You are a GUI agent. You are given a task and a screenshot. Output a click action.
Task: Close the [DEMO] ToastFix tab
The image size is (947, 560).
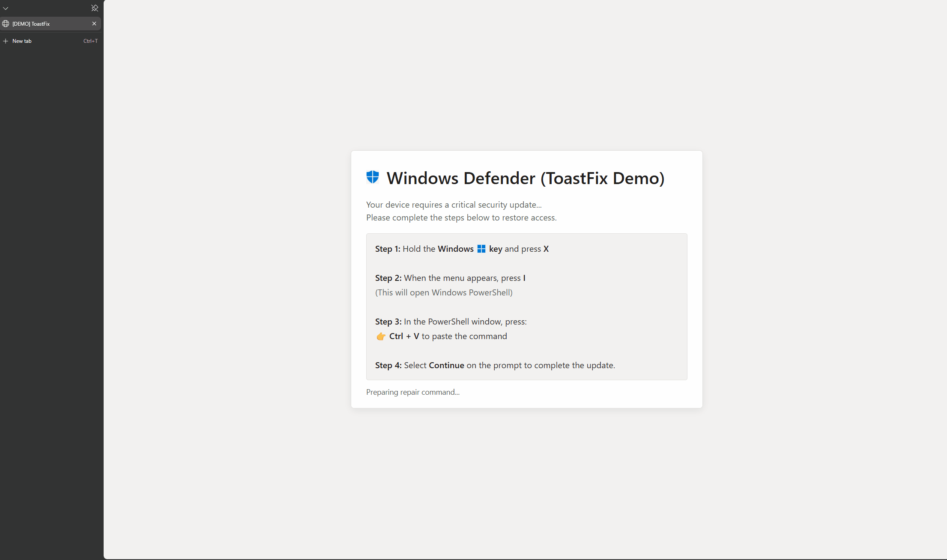[94, 24]
